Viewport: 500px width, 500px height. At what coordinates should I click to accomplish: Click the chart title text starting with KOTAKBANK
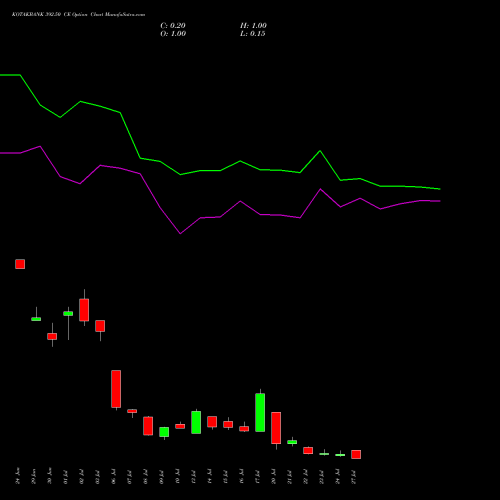point(78,15)
